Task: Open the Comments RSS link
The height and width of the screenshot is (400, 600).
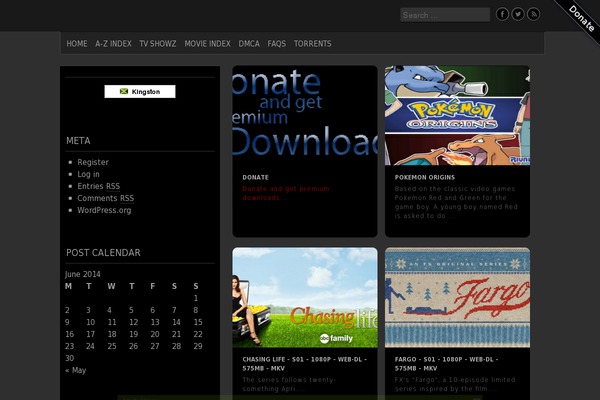Action: (106, 198)
